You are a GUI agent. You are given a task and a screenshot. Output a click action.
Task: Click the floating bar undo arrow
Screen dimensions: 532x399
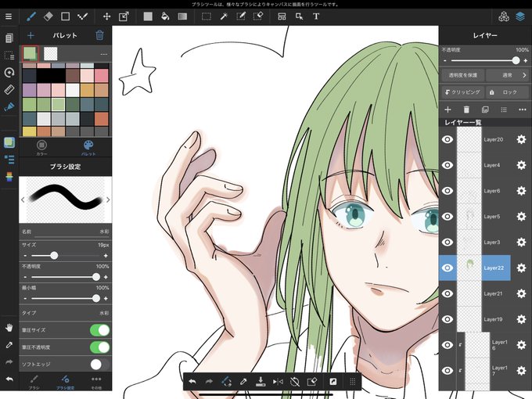(x=192, y=382)
